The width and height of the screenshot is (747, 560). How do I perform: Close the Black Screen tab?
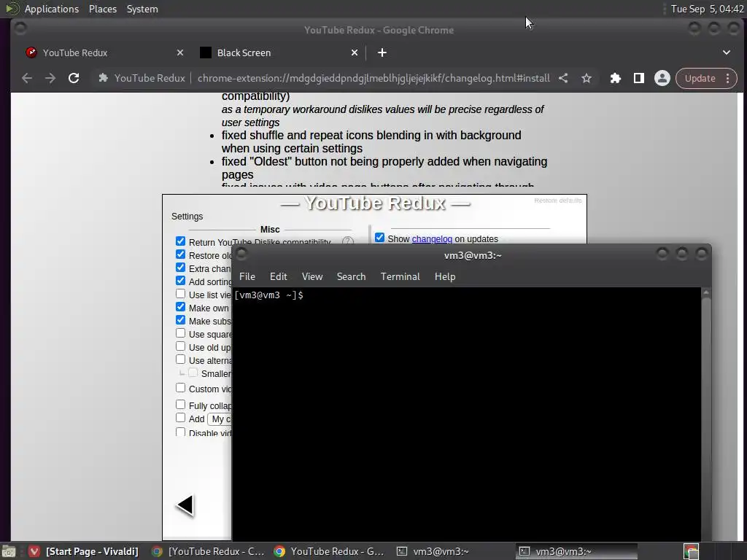pyautogui.click(x=355, y=52)
